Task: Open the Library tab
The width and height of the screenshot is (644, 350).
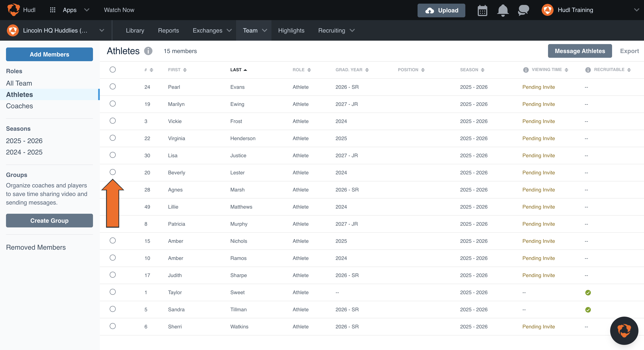Action: (135, 30)
